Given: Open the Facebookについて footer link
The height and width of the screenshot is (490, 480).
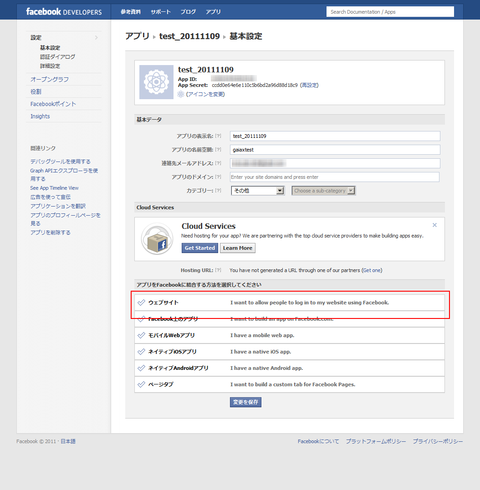Looking at the screenshot, I should [x=318, y=441].
